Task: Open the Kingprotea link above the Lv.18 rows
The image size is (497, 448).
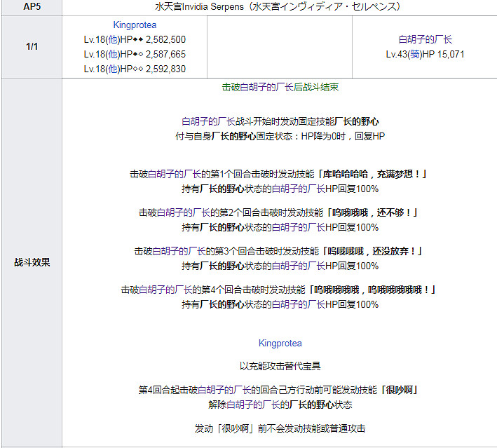Action: click(x=135, y=25)
